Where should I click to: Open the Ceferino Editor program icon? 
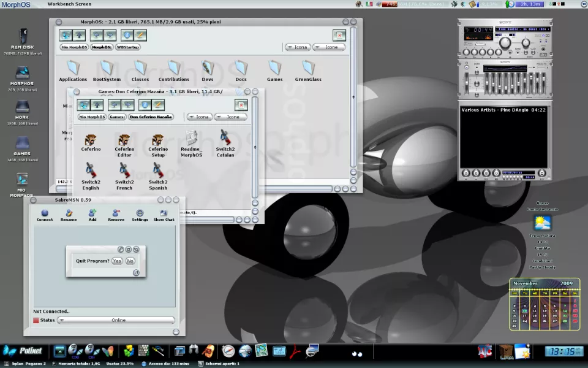coord(124,140)
